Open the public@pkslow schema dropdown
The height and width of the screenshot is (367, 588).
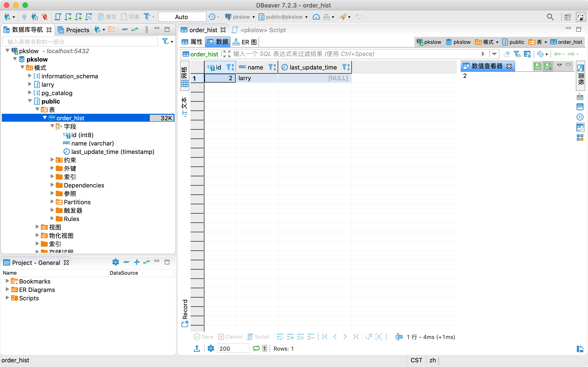point(283,17)
